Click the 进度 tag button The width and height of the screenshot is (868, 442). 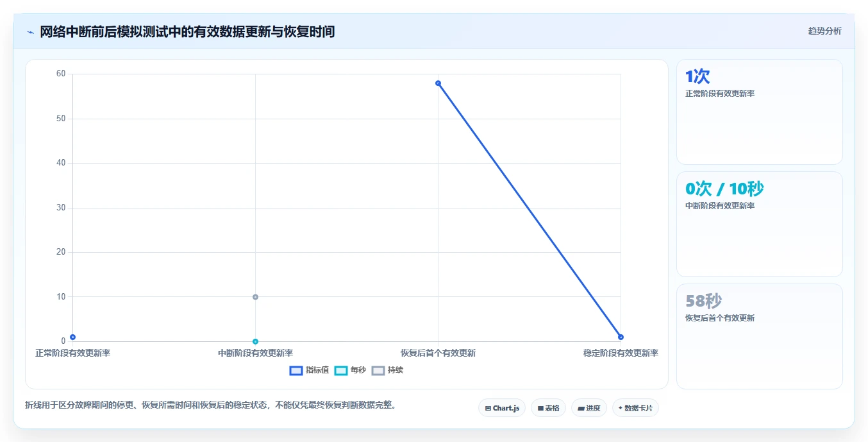point(589,408)
